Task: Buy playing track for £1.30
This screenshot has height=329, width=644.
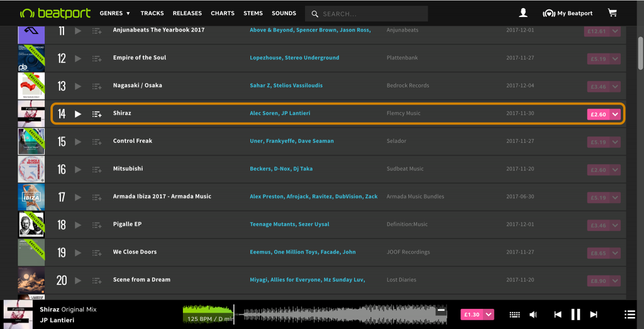Action: (472, 315)
